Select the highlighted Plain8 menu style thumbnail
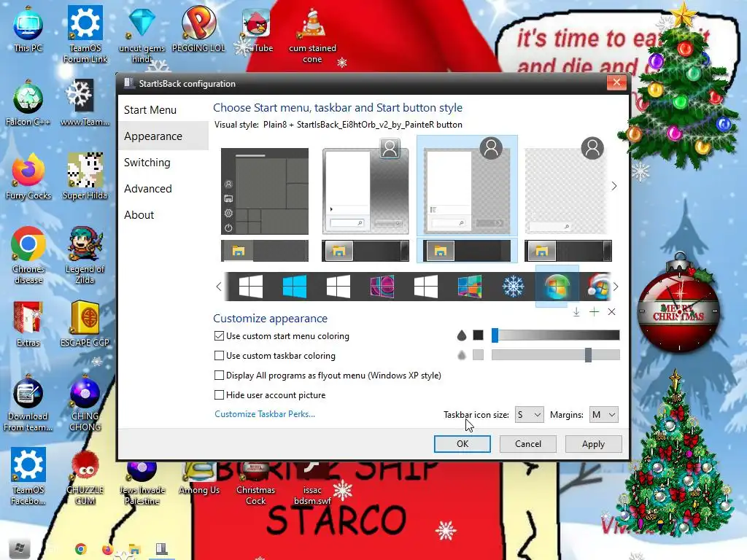Viewport: 747px width, 560px height. click(467, 186)
